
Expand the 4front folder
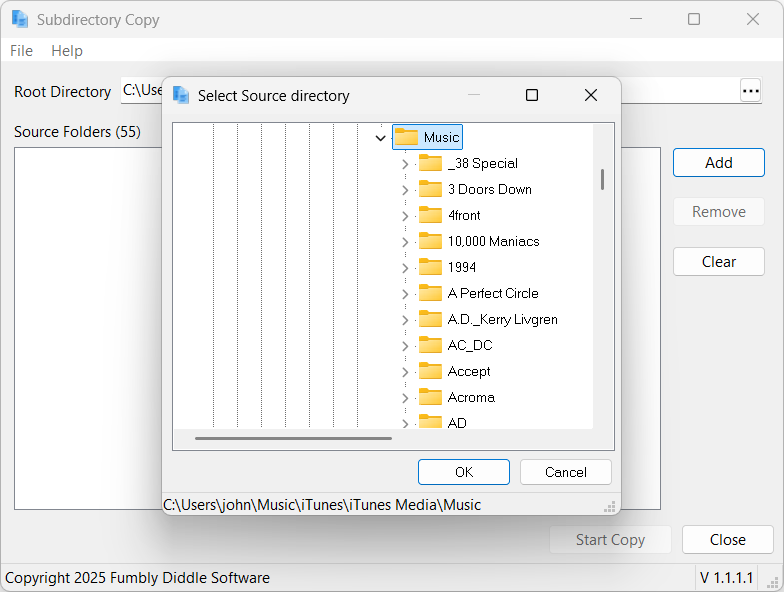(405, 216)
